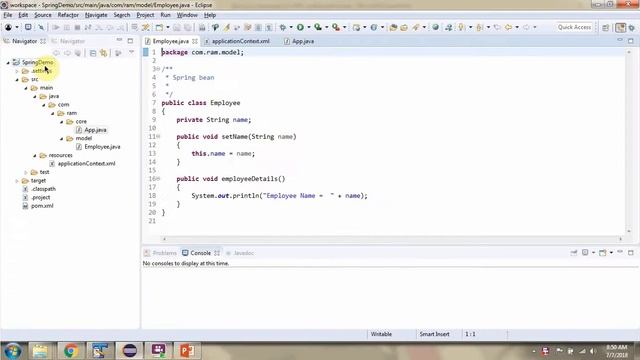Toggle the Java perspective button
This screenshot has width=640, height=360.
point(620,27)
